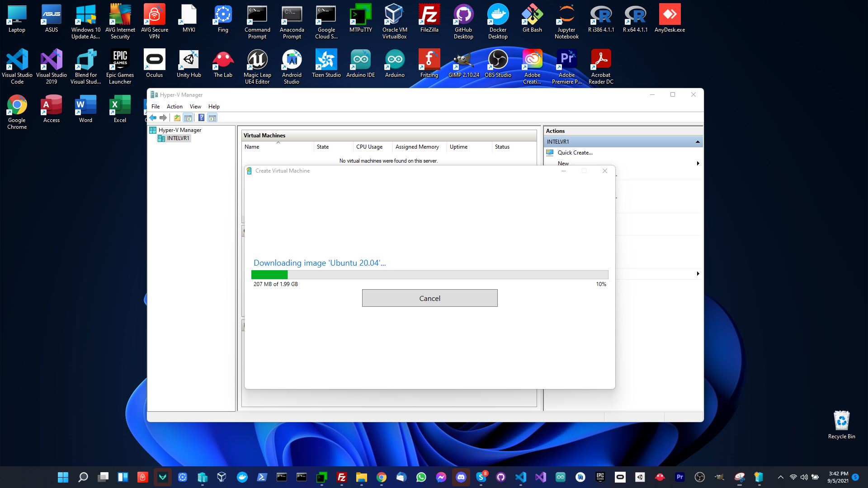
Task: Open the AnyDesk.exe desktop icon
Action: pyautogui.click(x=670, y=18)
